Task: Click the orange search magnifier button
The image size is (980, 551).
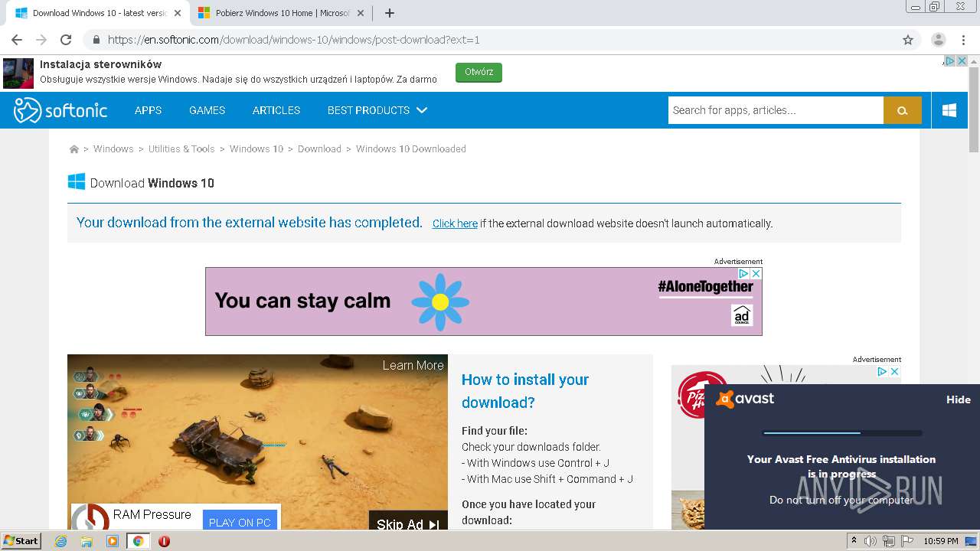Action: (903, 110)
